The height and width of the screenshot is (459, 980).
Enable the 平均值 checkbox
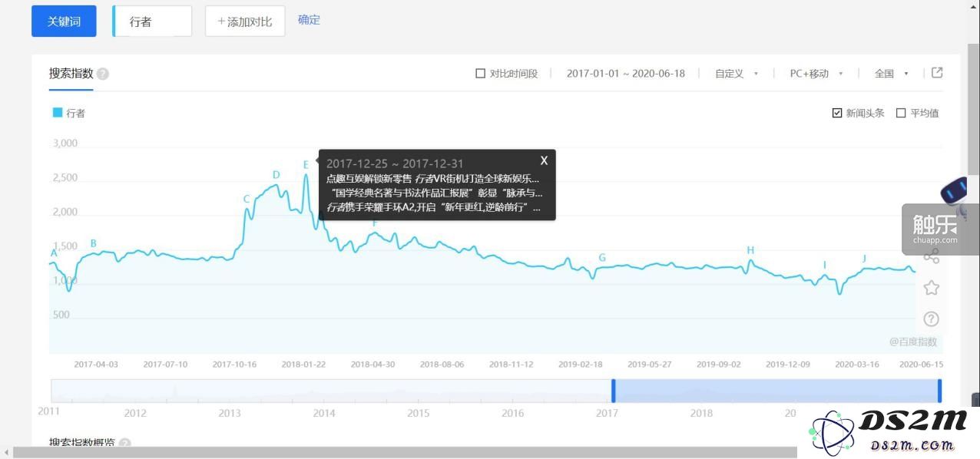coord(902,113)
